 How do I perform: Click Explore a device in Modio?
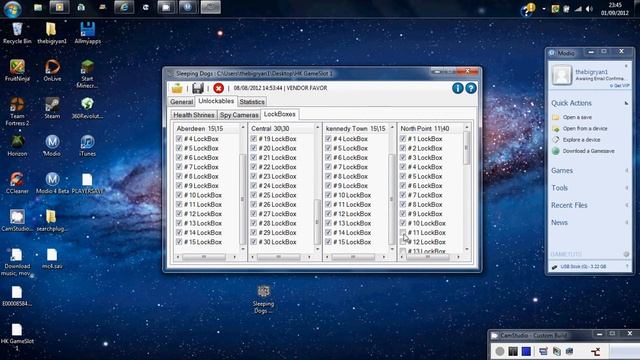(581, 140)
